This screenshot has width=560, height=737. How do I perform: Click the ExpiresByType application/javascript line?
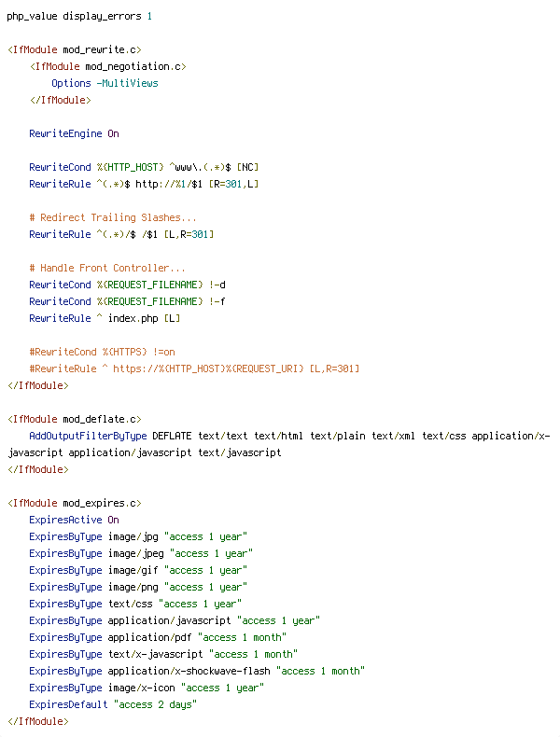(x=175, y=620)
